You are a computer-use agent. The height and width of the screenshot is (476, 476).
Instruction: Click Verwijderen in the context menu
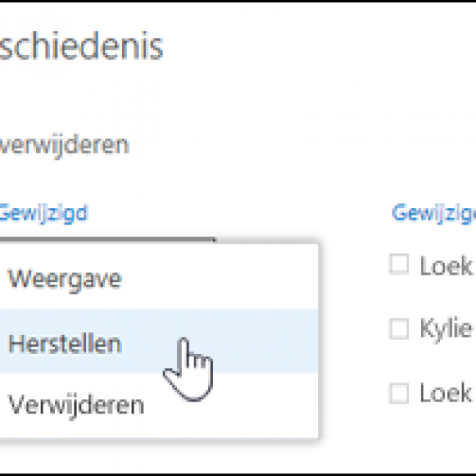(x=76, y=406)
